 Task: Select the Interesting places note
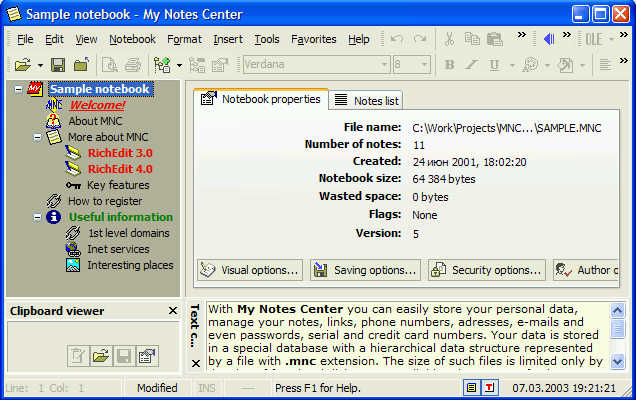(130, 265)
